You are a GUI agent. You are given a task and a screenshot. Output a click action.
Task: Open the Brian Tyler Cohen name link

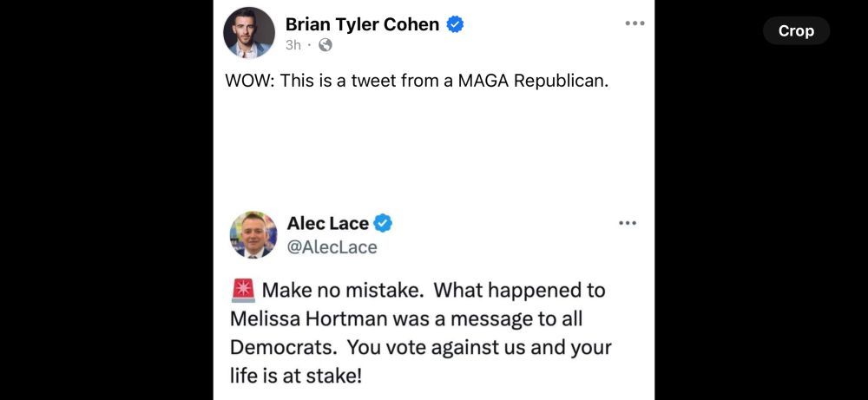point(362,24)
